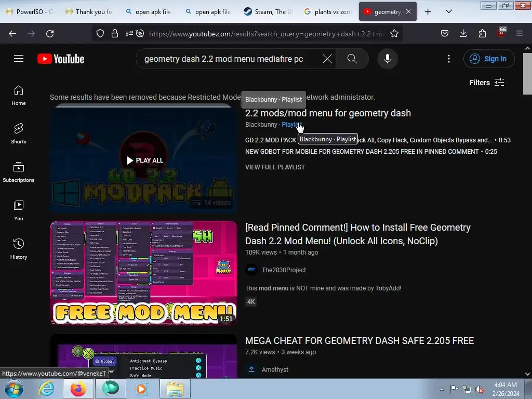This screenshot has width=532, height=399.
Task: Switch to the Steam, The U tab
Action: click(269, 12)
